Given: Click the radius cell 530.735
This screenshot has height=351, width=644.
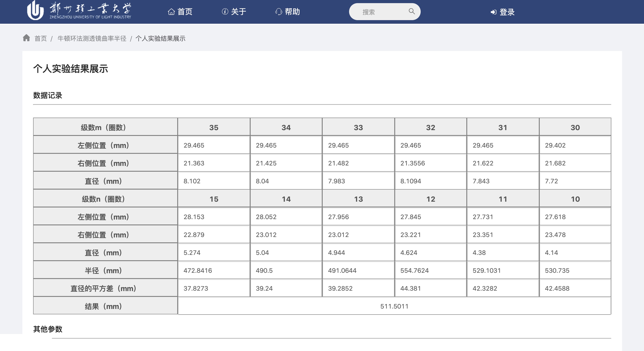Looking at the screenshot, I should click(x=575, y=270).
